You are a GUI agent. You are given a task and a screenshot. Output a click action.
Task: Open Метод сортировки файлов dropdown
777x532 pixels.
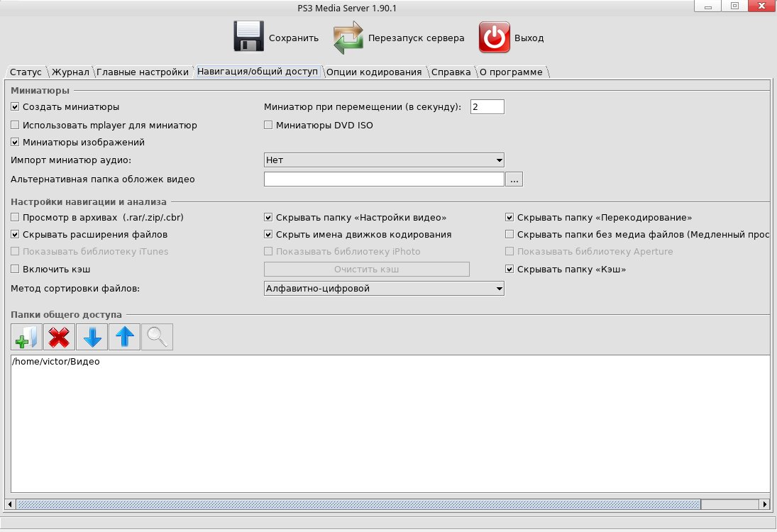point(384,288)
